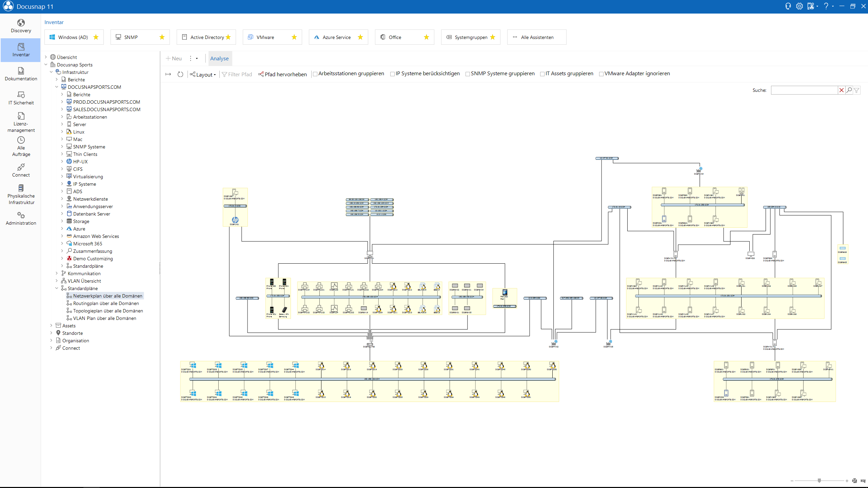Click the Neu button
Viewport: 868px width, 488px height.
coord(174,58)
